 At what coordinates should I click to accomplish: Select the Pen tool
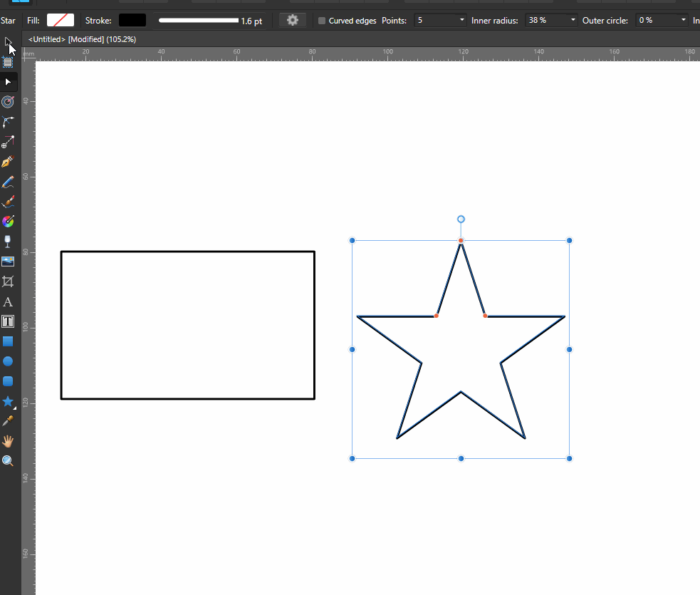point(8,161)
